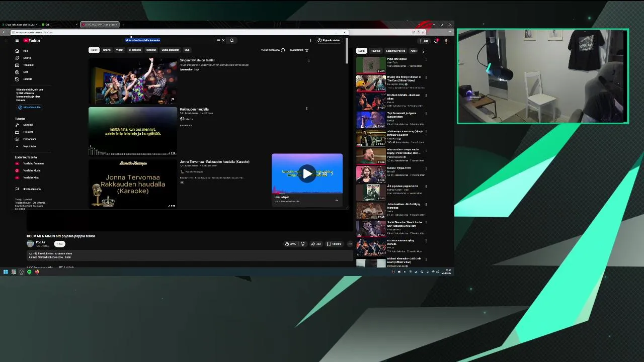Viewport: 644px width, 362px height.
Task: Select the Kaikki search filter chip
Action: coord(94,50)
